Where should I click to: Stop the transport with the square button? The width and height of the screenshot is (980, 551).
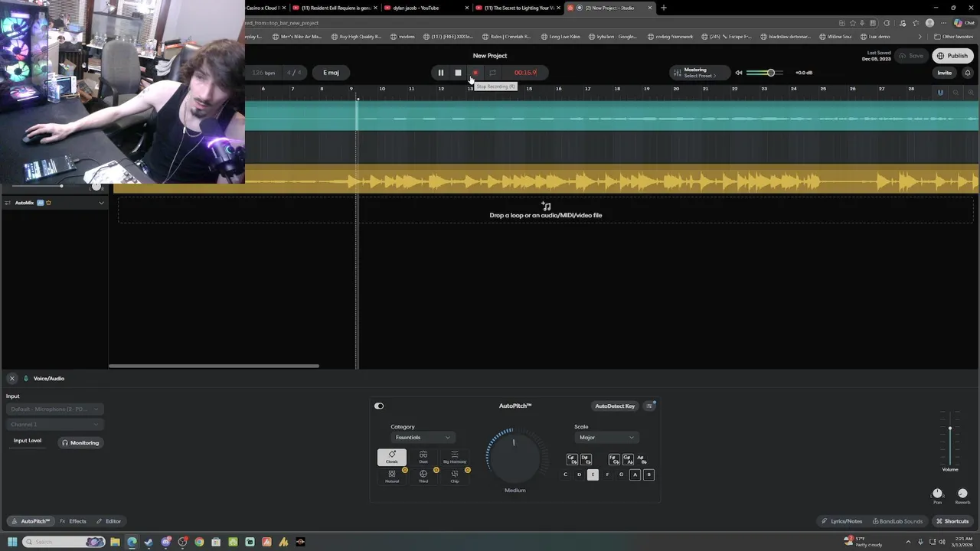click(x=458, y=73)
